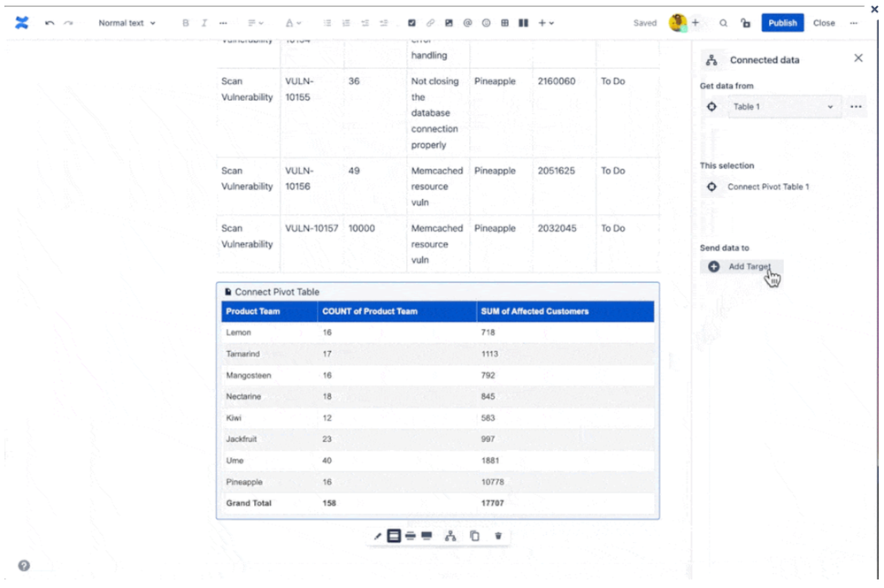Open the text color picker

[x=293, y=22]
